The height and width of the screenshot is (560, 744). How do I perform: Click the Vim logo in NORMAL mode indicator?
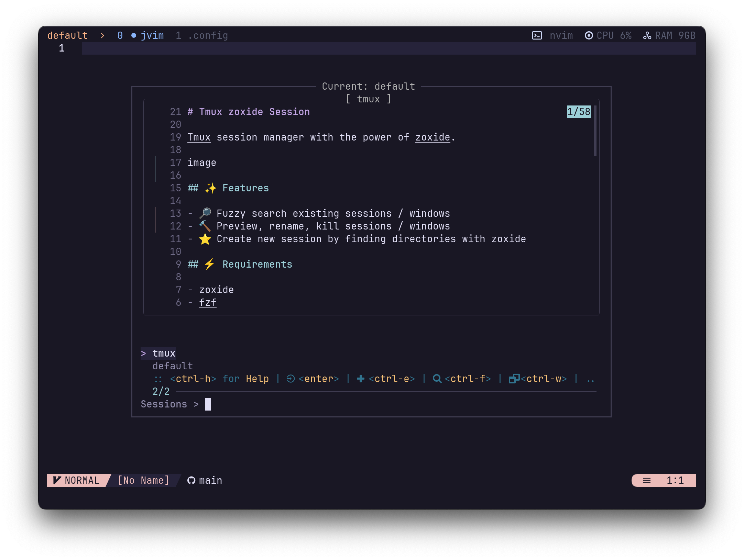pos(57,480)
